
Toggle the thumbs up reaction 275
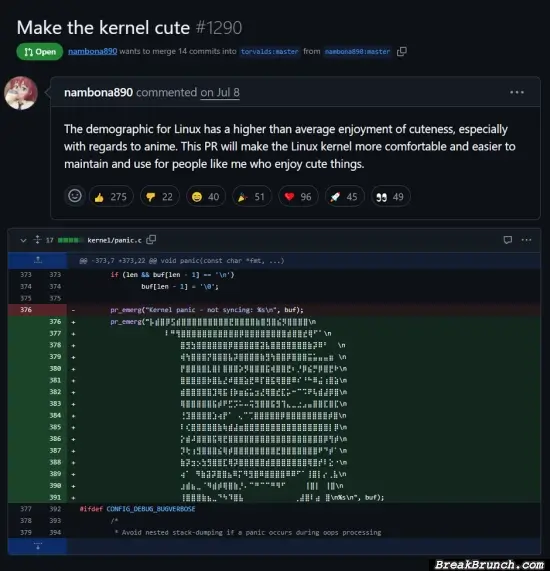coord(111,197)
